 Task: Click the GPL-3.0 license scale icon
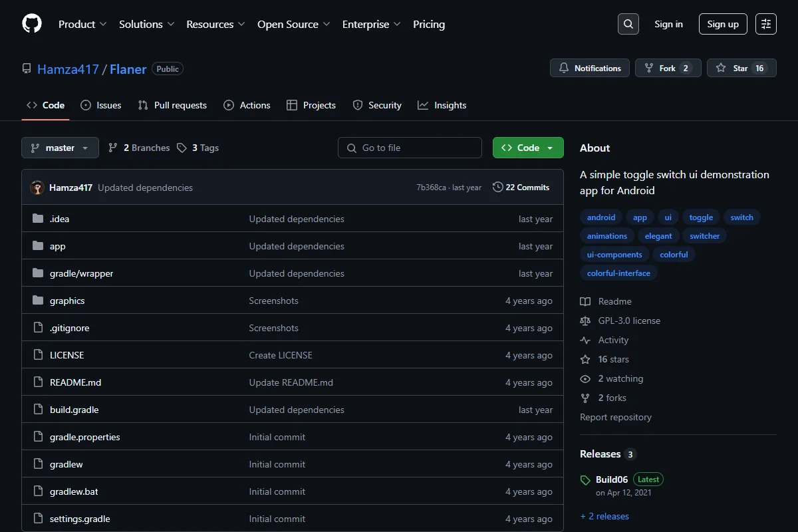pyautogui.click(x=585, y=321)
